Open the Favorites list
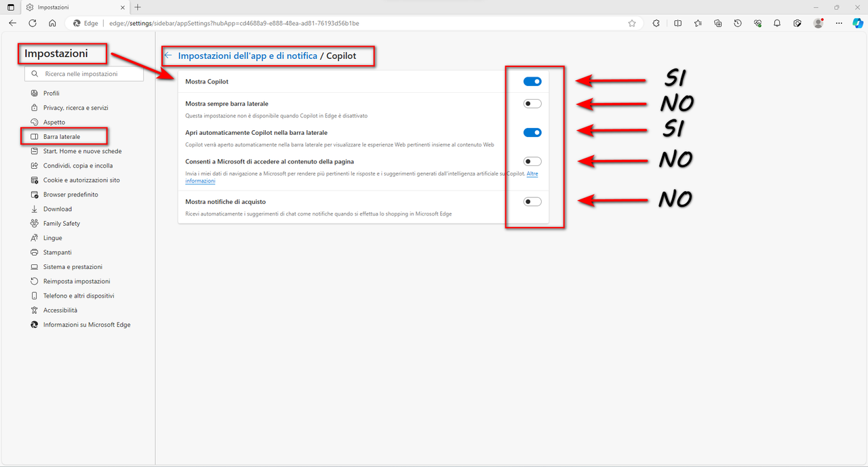868x467 pixels. (x=698, y=23)
